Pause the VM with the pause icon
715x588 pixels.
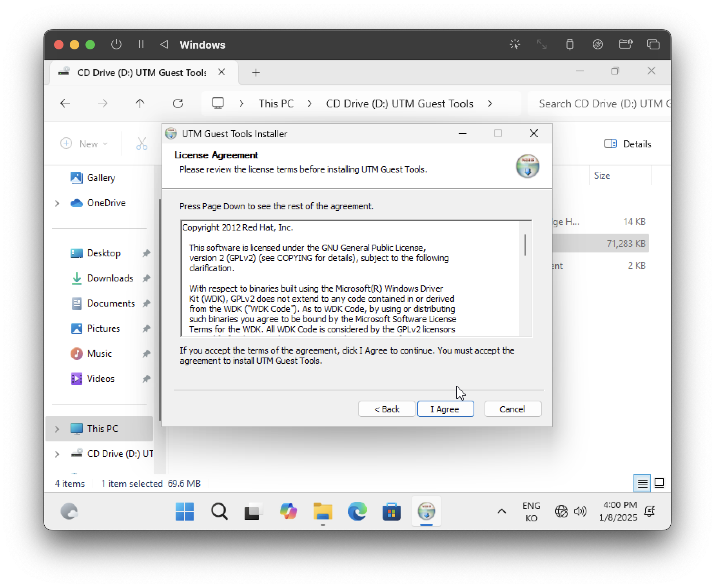pyautogui.click(x=141, y=44)
